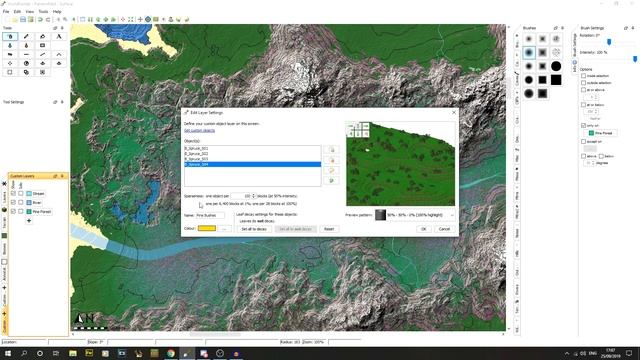
Task: Click the taskbar search magnifier icon
Action: tap(24, 353)
